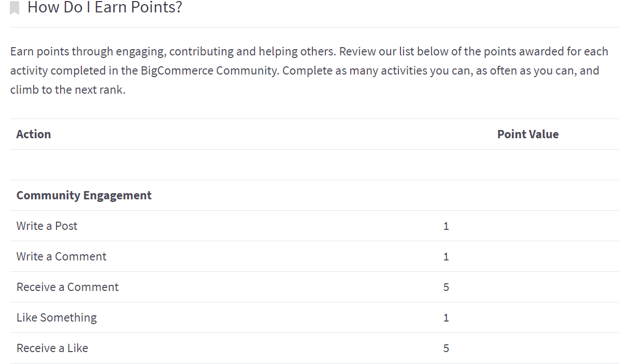Click the bookmark icon beside the heading

point(15,8)
